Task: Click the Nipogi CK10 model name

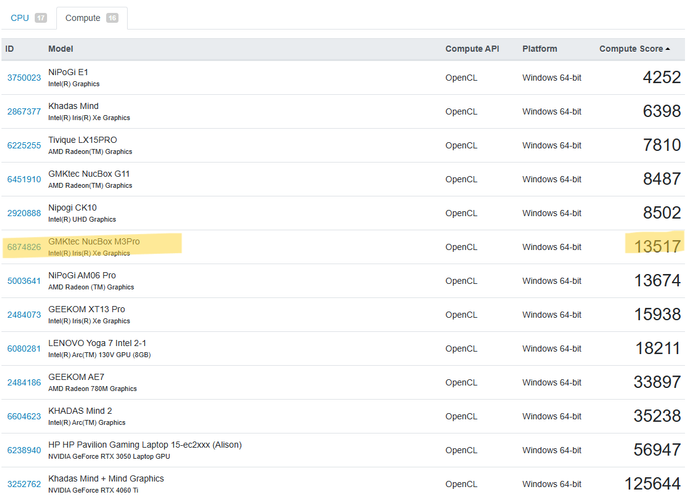Action: coord(72,208)
